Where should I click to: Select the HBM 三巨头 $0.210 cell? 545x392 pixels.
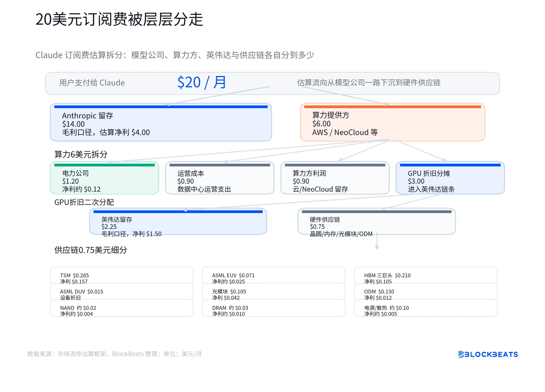(426, 275)
